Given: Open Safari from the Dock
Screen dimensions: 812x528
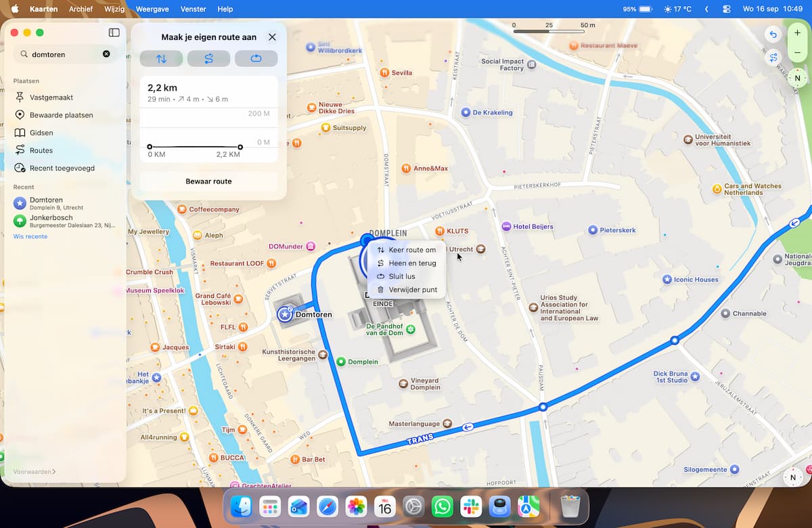Looking at the screenshot, I should click(x=328, y=506).
